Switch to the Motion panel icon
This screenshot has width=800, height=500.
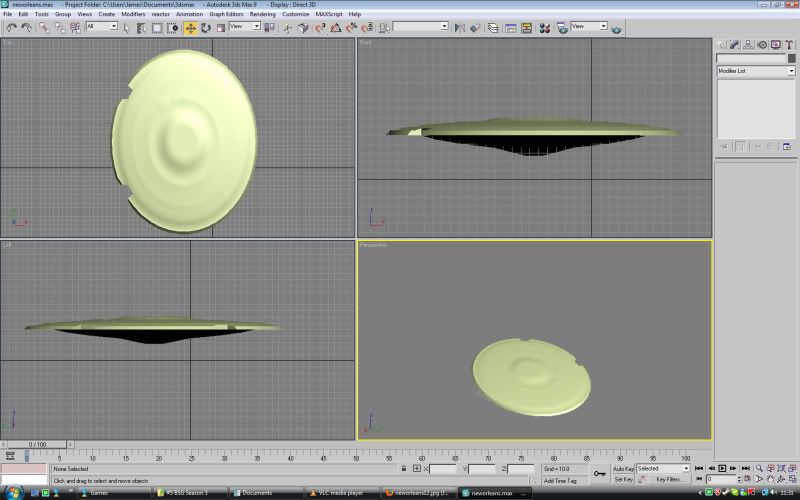tap(762, 45)
